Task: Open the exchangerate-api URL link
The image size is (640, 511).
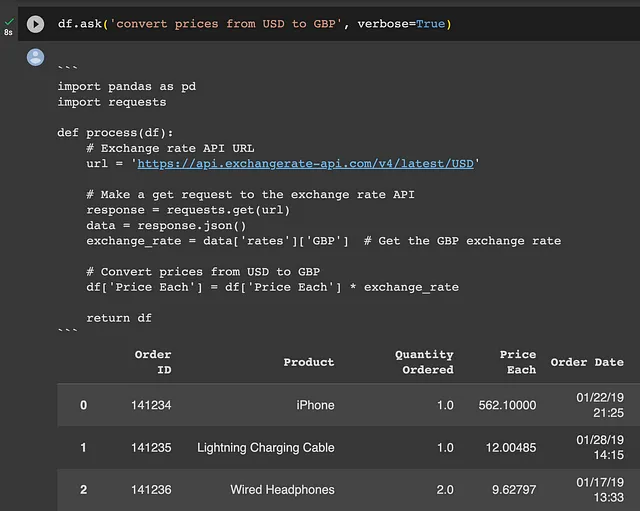Action: (305, 164)
